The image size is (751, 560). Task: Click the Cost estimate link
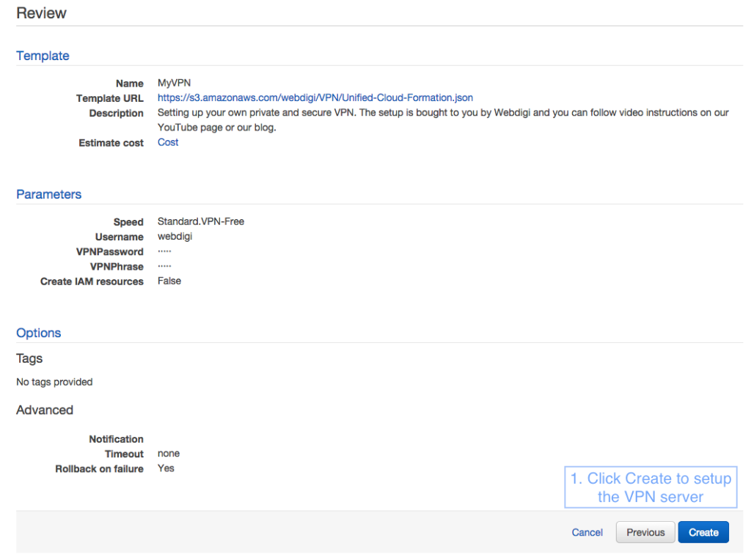(167, 142)
